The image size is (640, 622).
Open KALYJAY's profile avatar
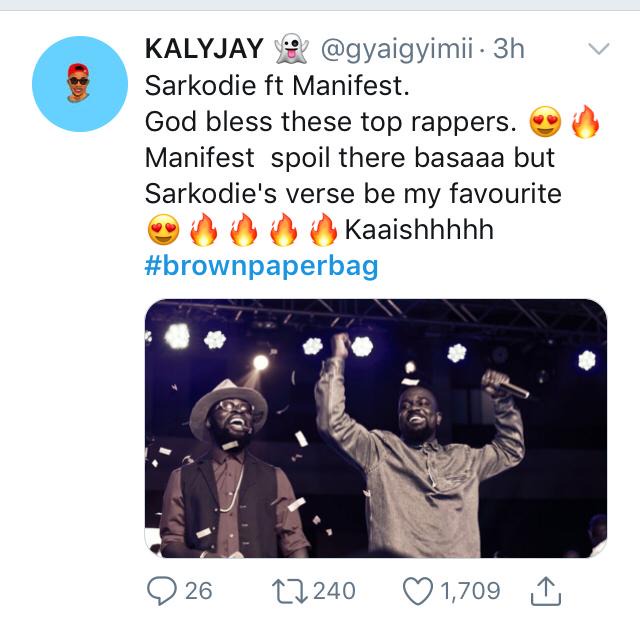pos(80,84)
